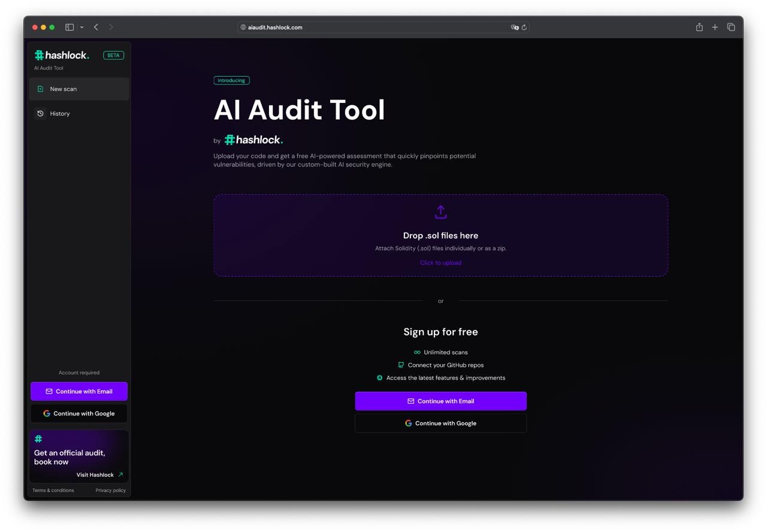This screenshot has width=767, height=532.
Task: Click 'Account required' label
Action: coord(79,373)
